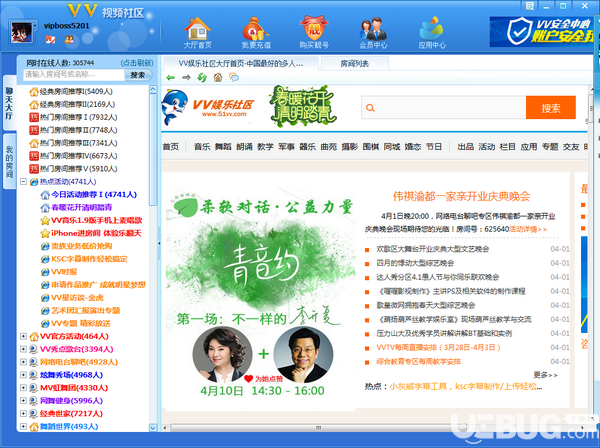Expand the MV虹舞团(4330人) node
The width and height of the screenshot is (600, 448).
pyautogui.click(x=23, y=388)
